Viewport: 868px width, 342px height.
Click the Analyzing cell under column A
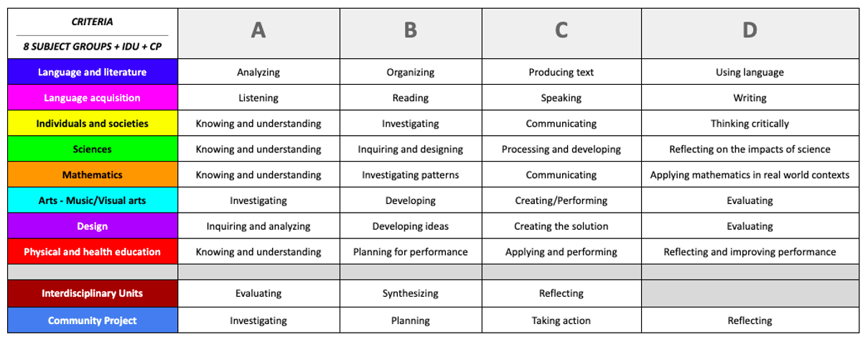click(x=258, y=72)
